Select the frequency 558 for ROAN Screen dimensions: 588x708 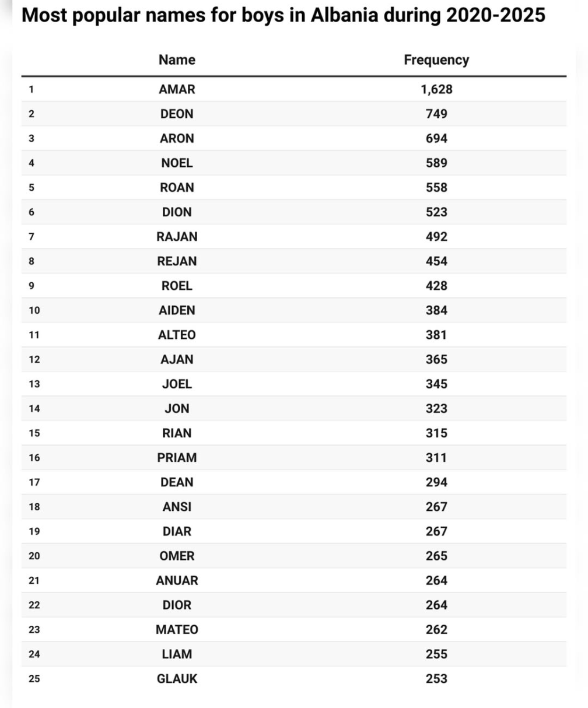(436, 188)
